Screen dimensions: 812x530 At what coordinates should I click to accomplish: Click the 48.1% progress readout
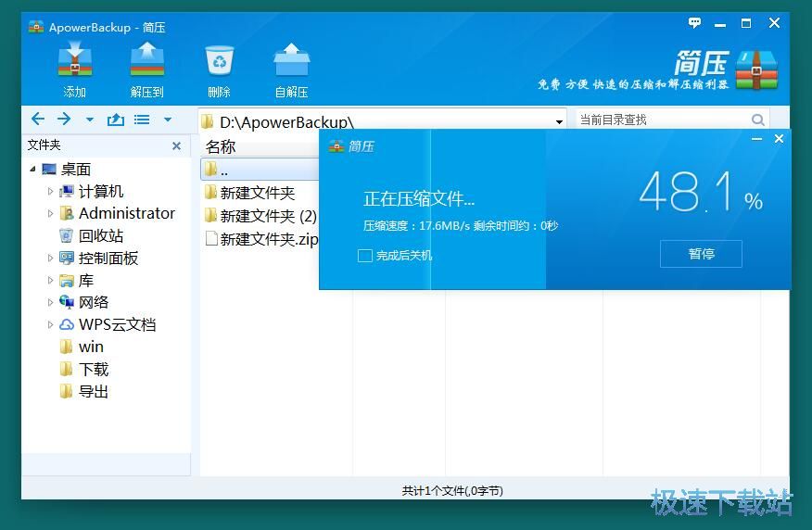point(701,192)
